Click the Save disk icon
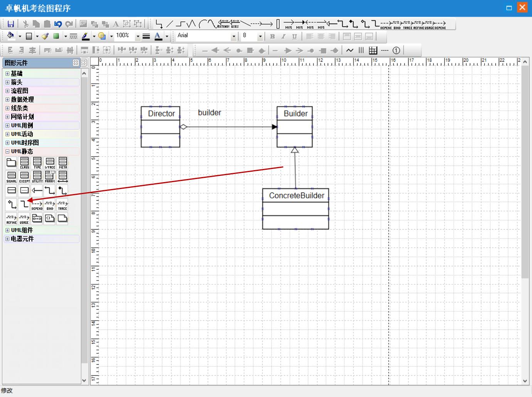This screenshot has height=397, width=532. tap(11, 24)
